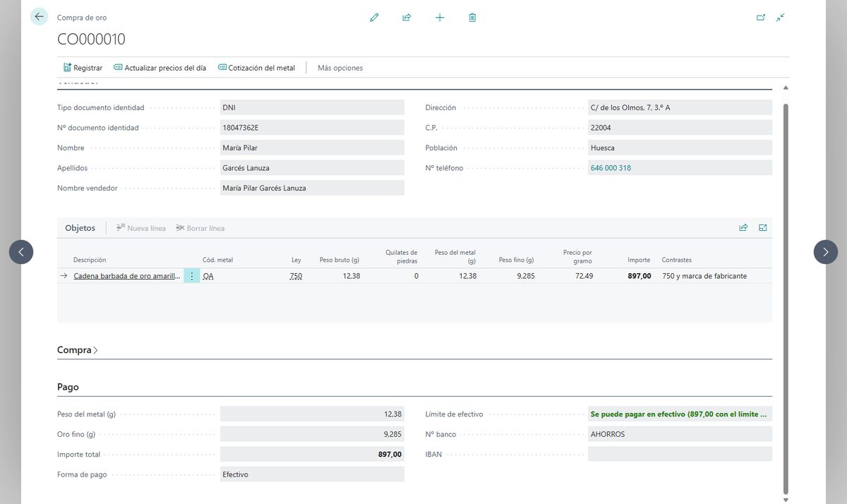Screen dimensions: 847x504
Task: Click the Límite de efectivo green message
Action: [x=678, y=414]
